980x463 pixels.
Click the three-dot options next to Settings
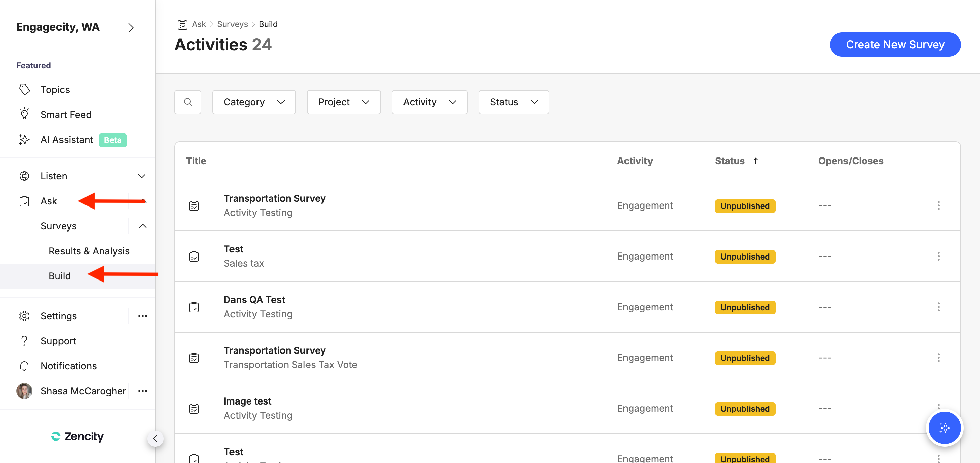point(142,315)
